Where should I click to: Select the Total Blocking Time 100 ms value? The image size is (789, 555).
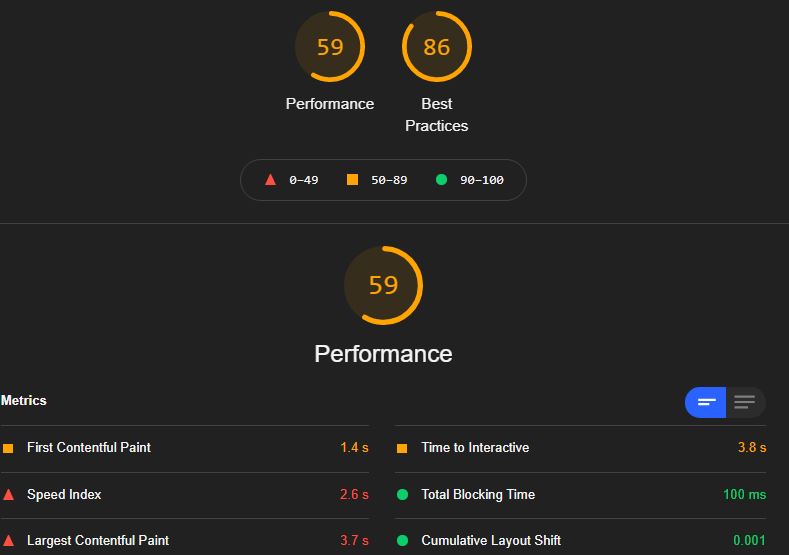(x=744, y=495)
